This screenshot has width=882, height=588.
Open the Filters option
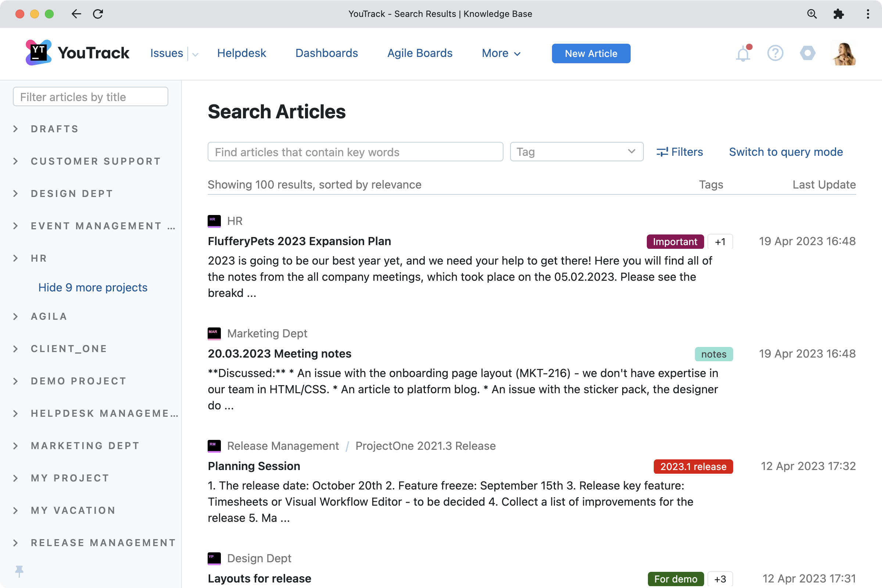click(x=680, y=152)
